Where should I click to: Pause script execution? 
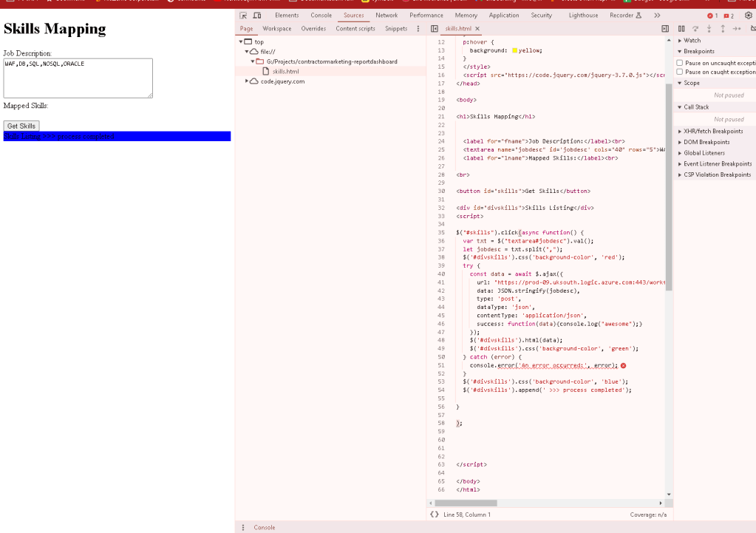click(681, 28)
